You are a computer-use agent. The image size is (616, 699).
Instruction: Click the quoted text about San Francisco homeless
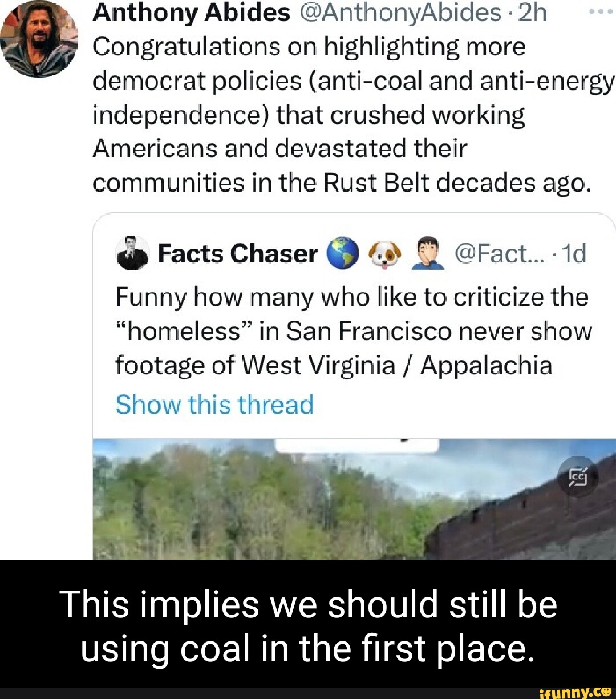point(353,331)
